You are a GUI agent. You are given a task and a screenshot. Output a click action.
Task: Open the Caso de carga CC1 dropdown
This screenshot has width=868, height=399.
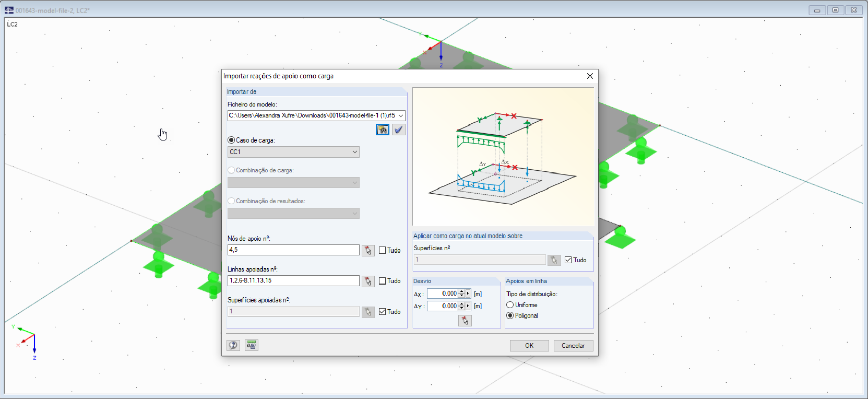click(355, 152)
